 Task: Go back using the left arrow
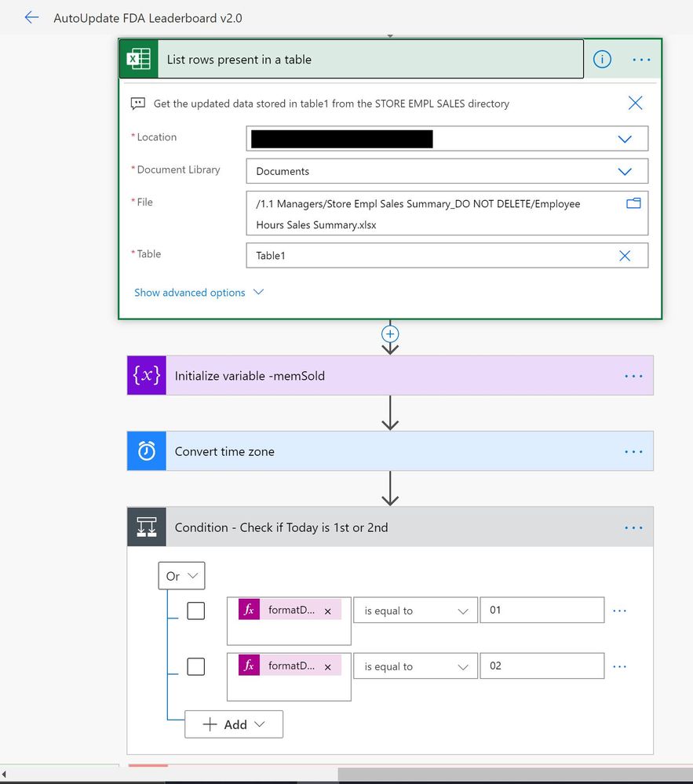31,17
